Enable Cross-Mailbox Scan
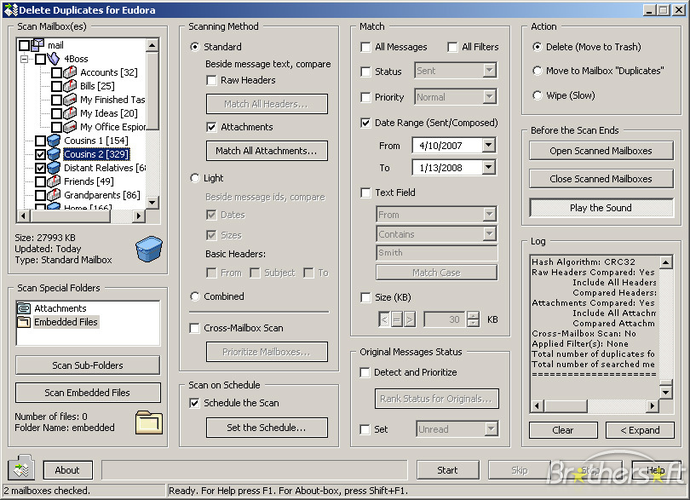The height and width of the screenshot is (500, 690). 194,328
